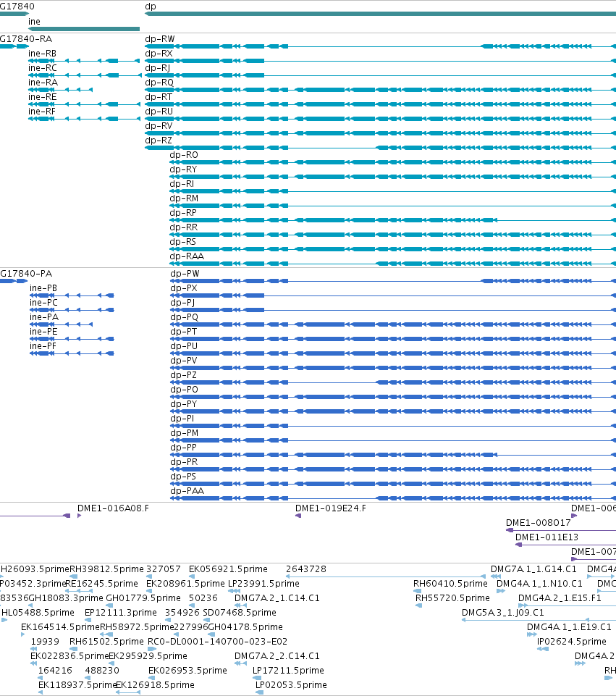Screen dimensions: 616x696
Task: Select EST label RC0-DL0001-140700-023-E02
Action: pos(217,642)
